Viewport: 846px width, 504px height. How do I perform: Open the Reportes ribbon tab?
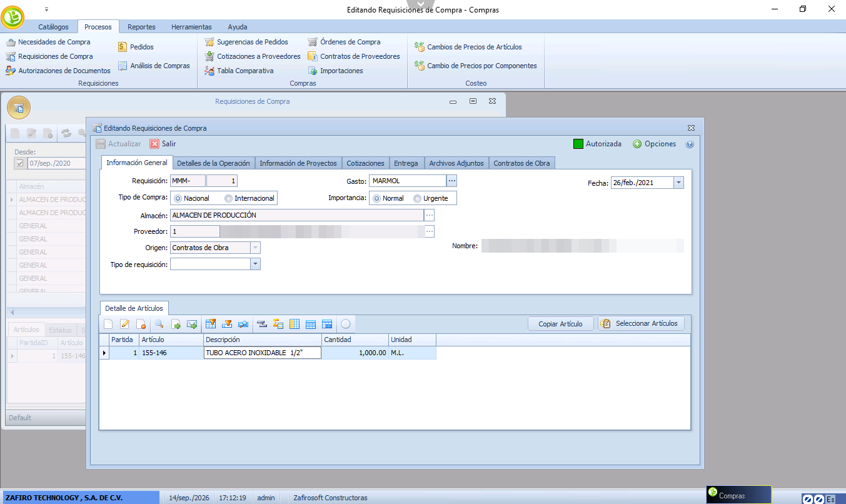pyautogui.click(x=141, y=27)
